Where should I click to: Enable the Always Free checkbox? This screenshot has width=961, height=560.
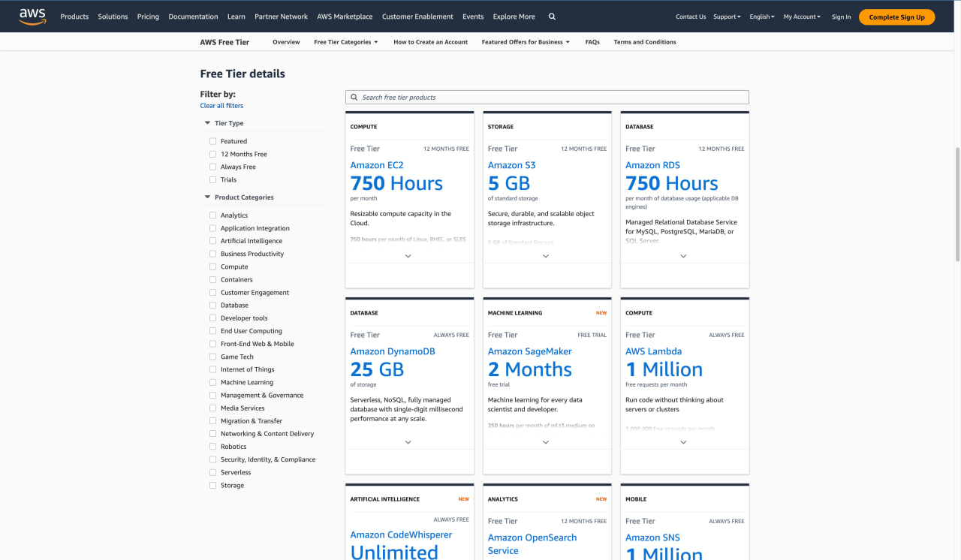213,167
